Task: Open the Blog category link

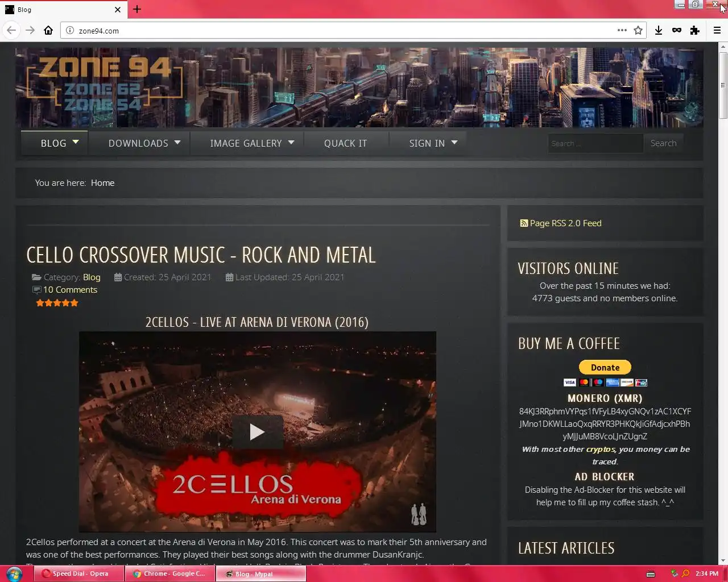Action: point(92,277)
